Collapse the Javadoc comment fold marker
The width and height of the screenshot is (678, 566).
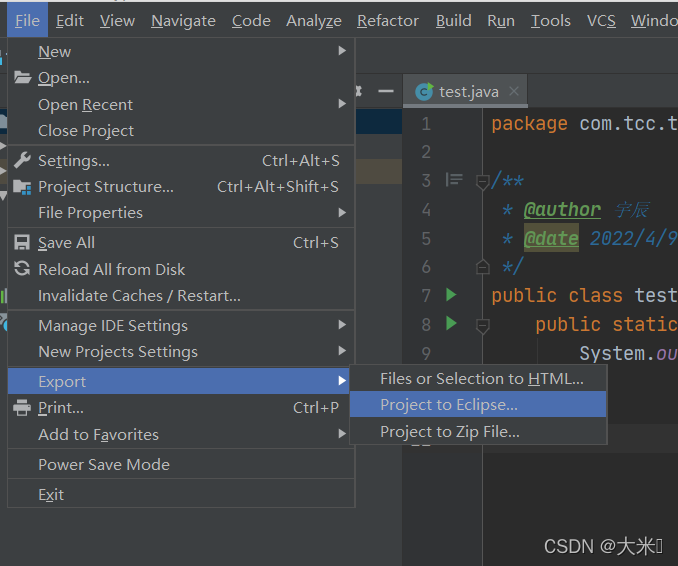[482, 182]
